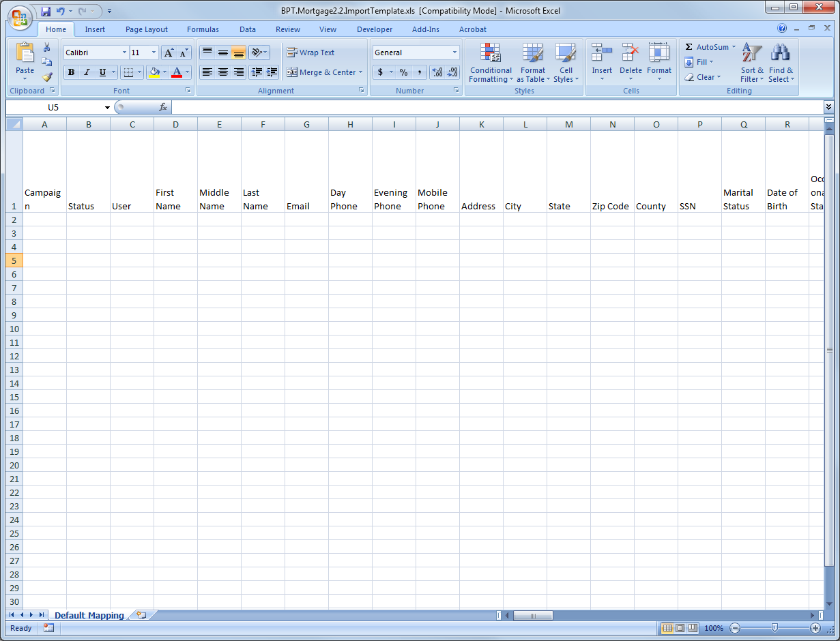Open the font name dropdown showing Calibri

[124, 53]
